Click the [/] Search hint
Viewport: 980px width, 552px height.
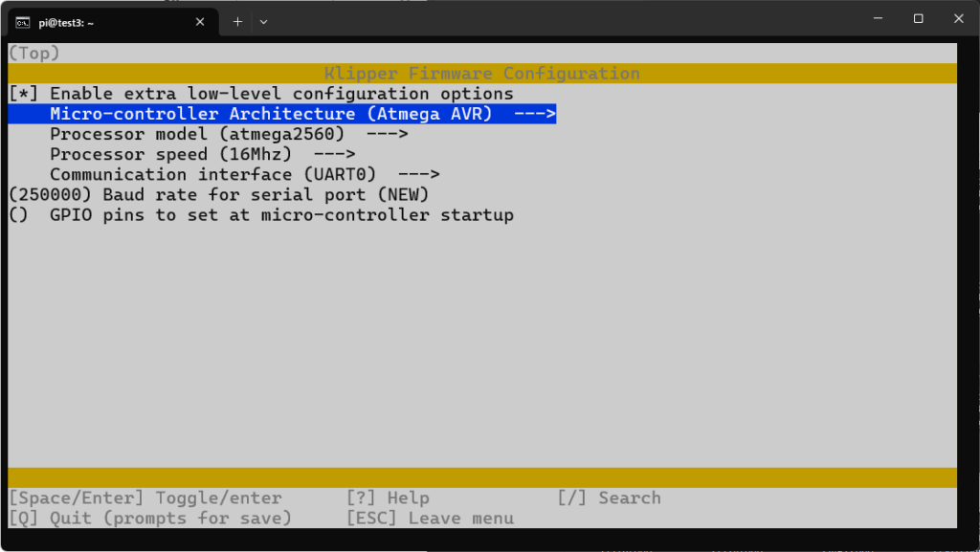609,497
